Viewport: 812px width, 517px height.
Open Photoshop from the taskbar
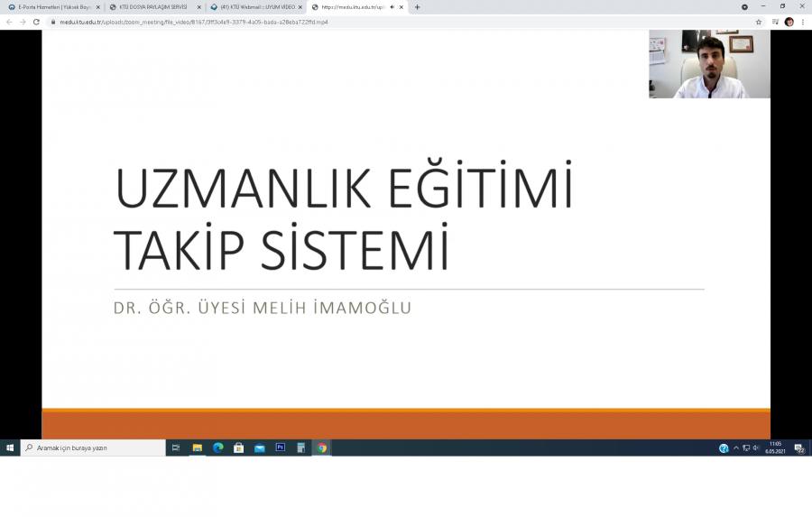coord(280,448)
